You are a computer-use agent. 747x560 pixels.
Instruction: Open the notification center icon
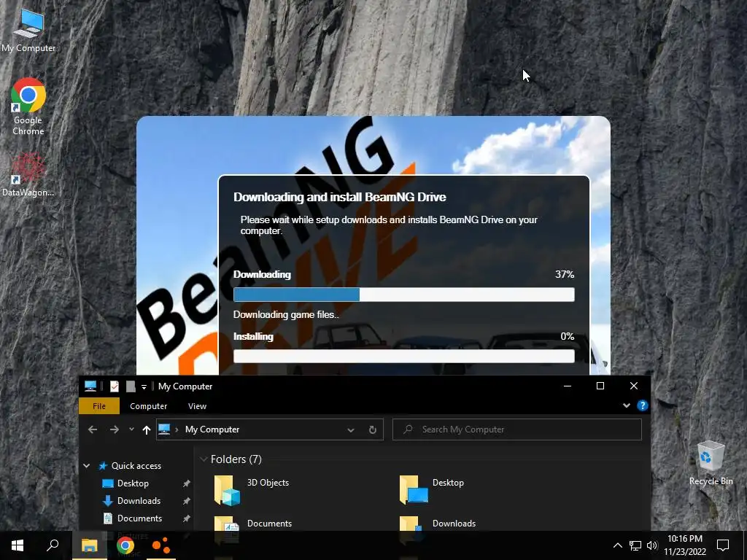[x=723, y=545]
